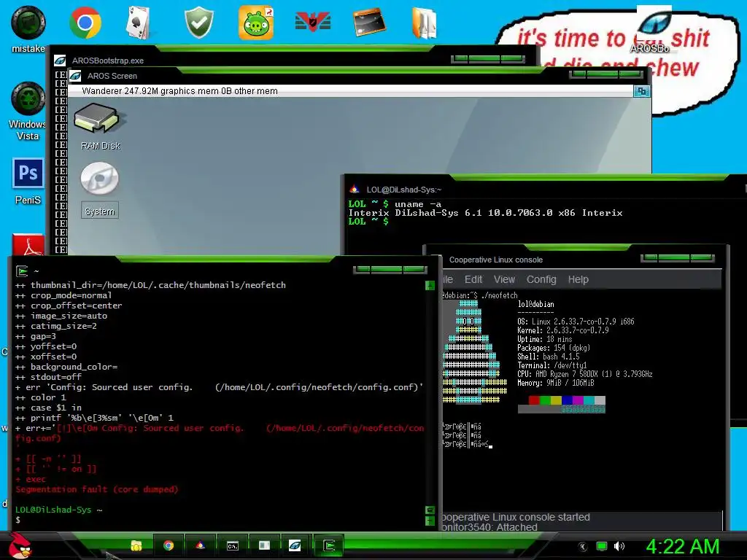Click the '++ thumbnail_dir=' line in mintty
The image size is (747, 560).
150,285
